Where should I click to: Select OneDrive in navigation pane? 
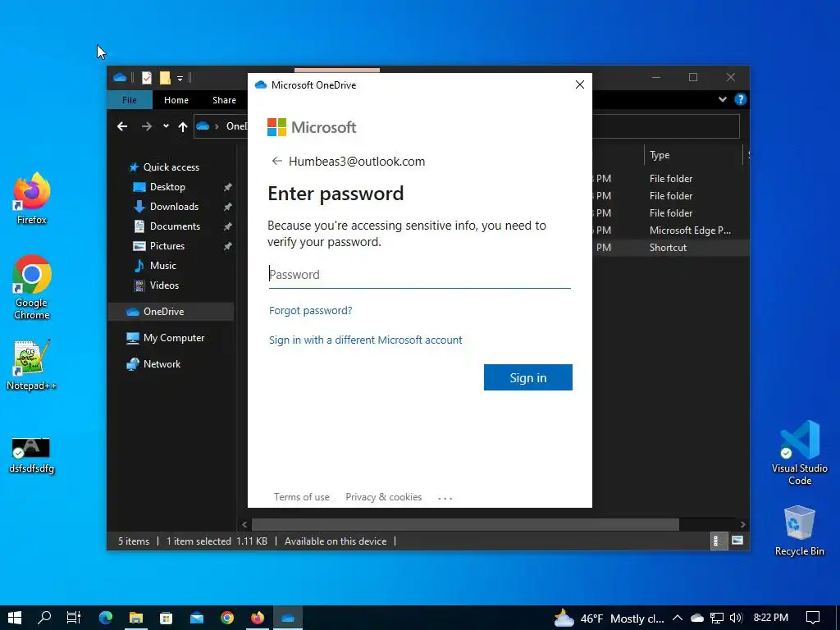tap(171, 312)
